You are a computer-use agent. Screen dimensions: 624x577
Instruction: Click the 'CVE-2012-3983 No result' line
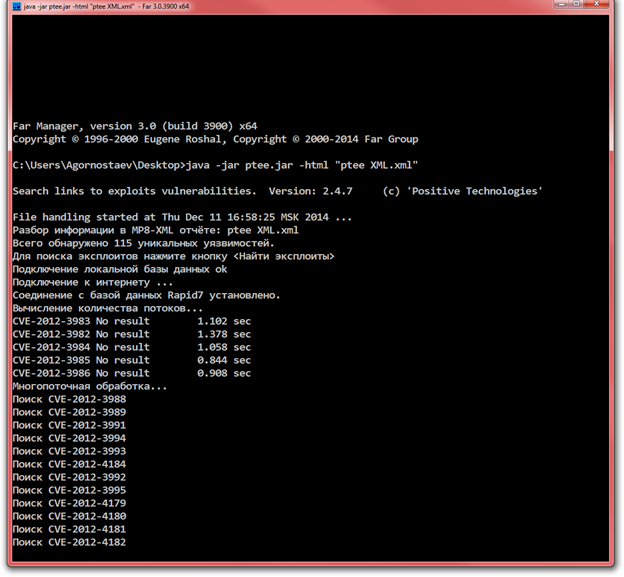80,321
